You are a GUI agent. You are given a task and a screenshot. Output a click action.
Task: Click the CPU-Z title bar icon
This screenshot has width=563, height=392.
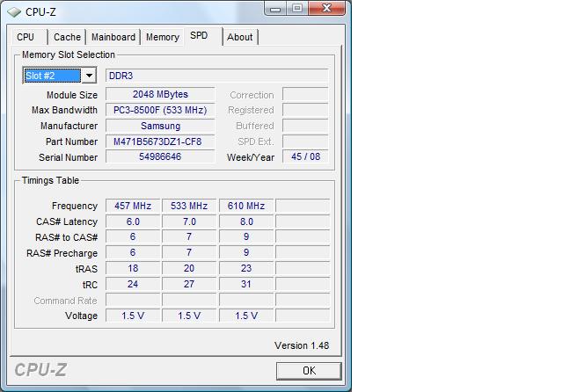(x=14, y=12)
